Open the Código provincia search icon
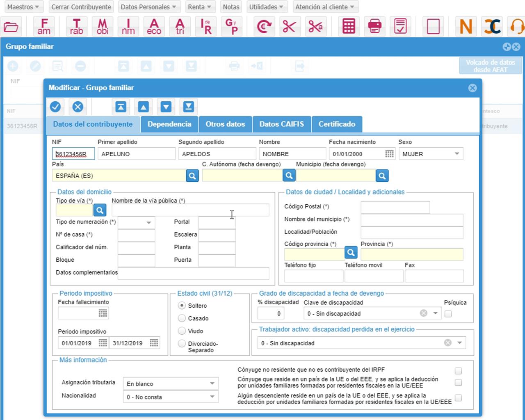Image resolution: width=525 pixels, height=420 pixels. (351, 252)
